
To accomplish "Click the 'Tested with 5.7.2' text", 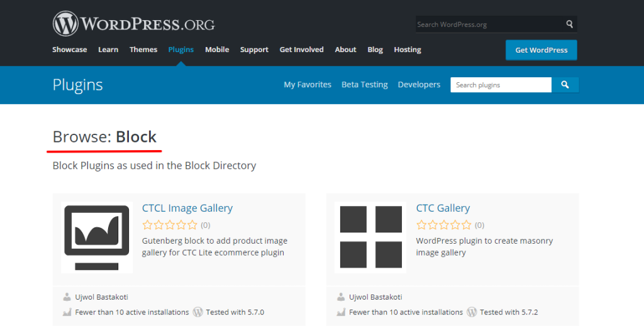I will [x=509, y=312].
